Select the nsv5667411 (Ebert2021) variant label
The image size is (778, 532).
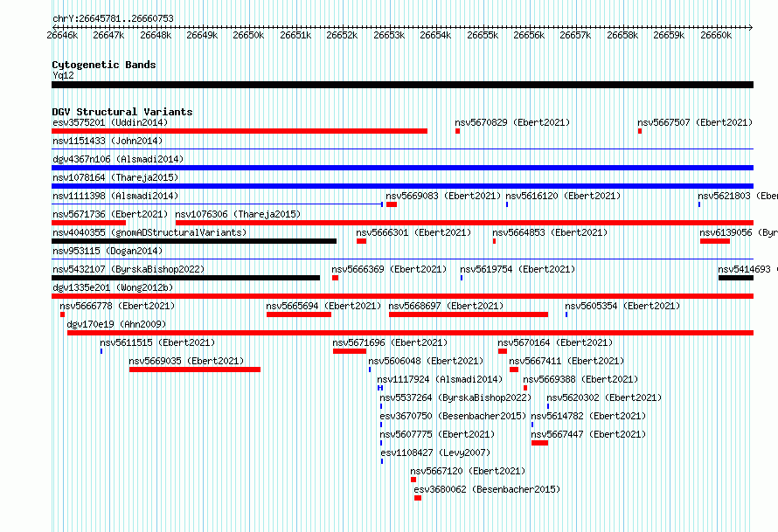[566, 361]
